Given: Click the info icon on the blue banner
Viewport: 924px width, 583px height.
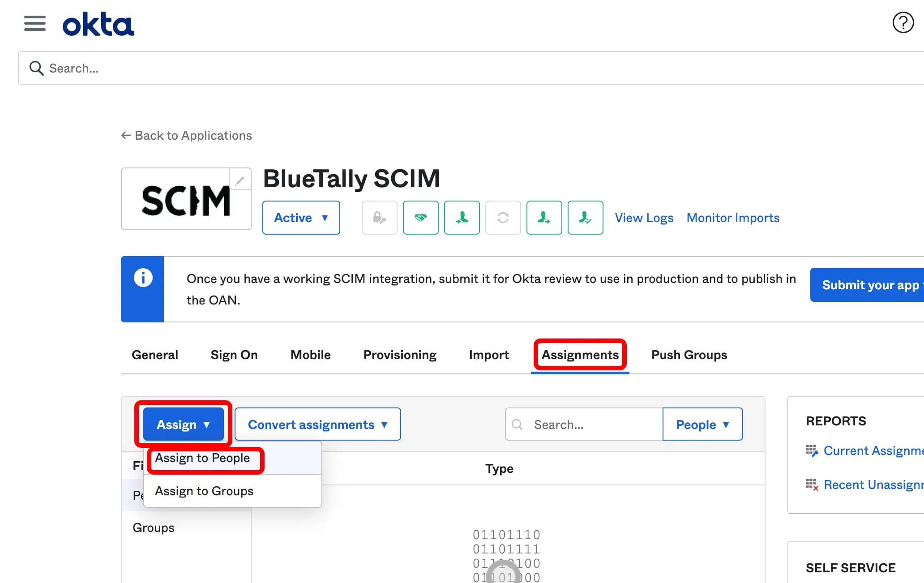Looking at the screenshot, I should [x=143, y=278].
